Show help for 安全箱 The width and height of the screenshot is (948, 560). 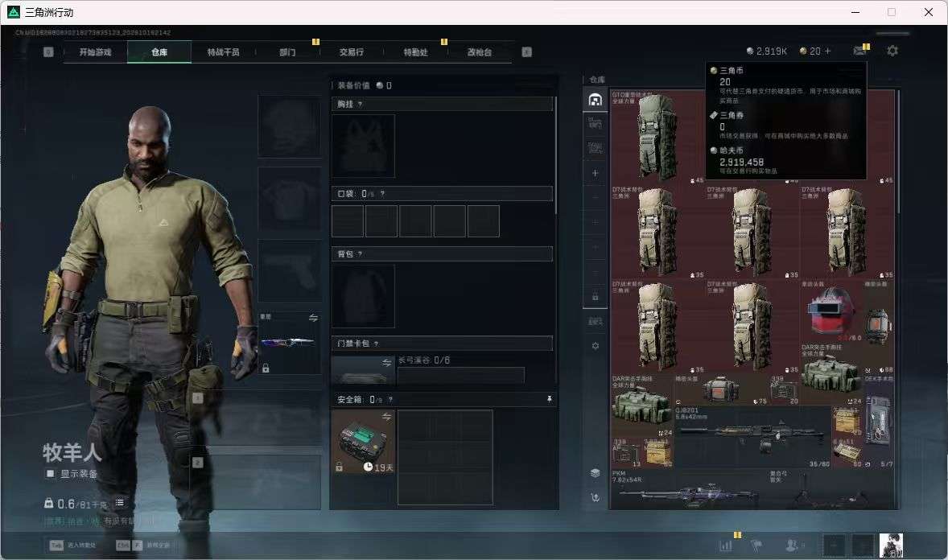point(390,400)
